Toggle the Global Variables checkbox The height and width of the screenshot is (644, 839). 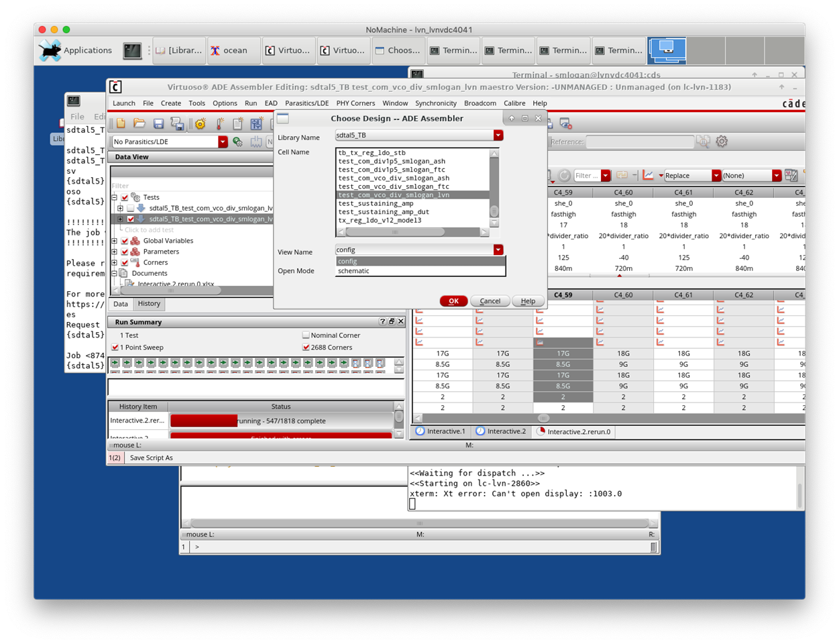click(x=125, y=241)
